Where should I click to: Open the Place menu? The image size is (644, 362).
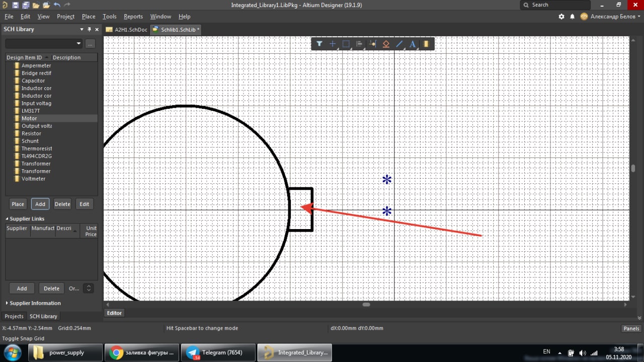[x=89, y=17]
